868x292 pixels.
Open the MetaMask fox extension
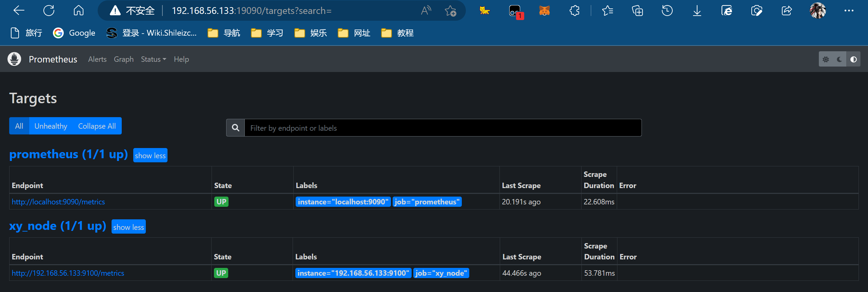point(544,11)
